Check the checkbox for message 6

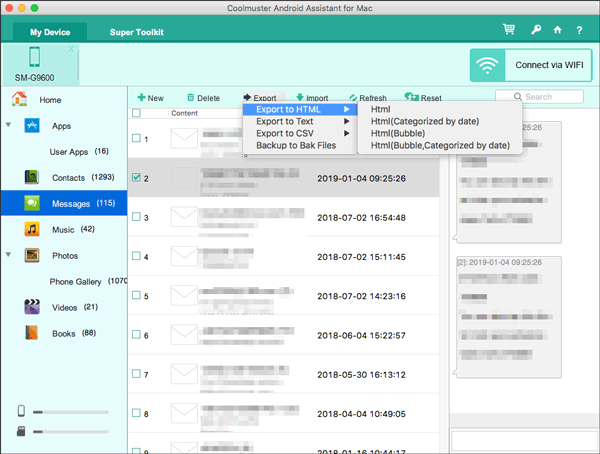click(x=136, y=334)
